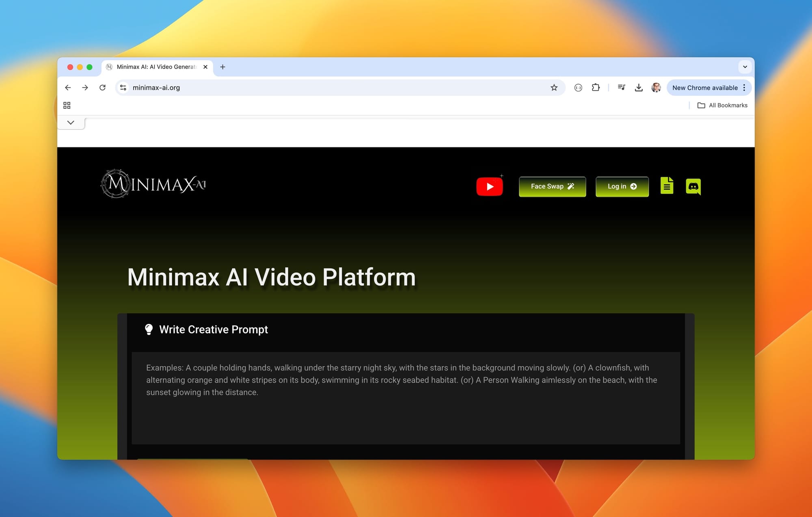Image resolution: width=812 pixels, height=517 pixels.
Task: Click New Chrome available update button
Action: click(x=705, y=88)
